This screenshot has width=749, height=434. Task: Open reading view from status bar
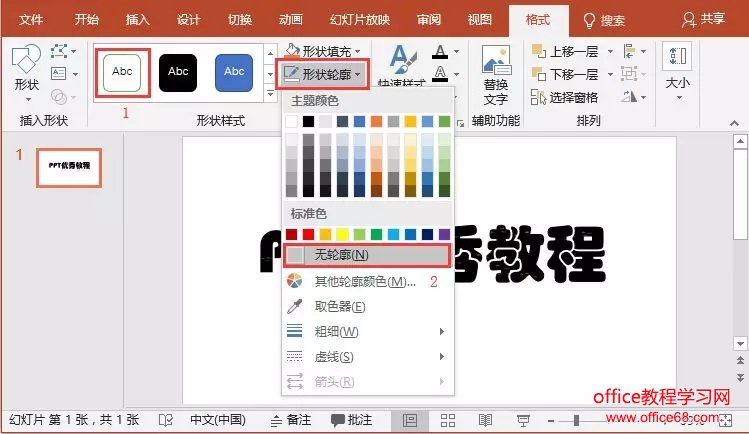coord(485,420)
